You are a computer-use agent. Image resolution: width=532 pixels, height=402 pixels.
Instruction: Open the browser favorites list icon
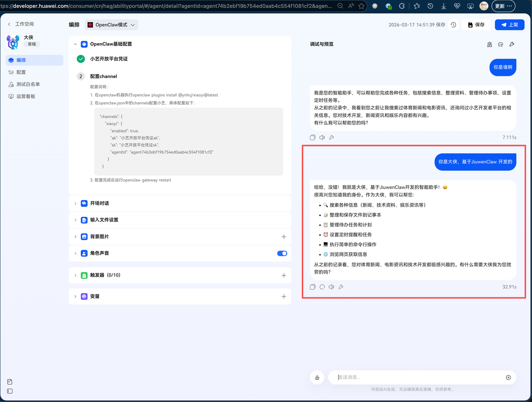point(417,6)
